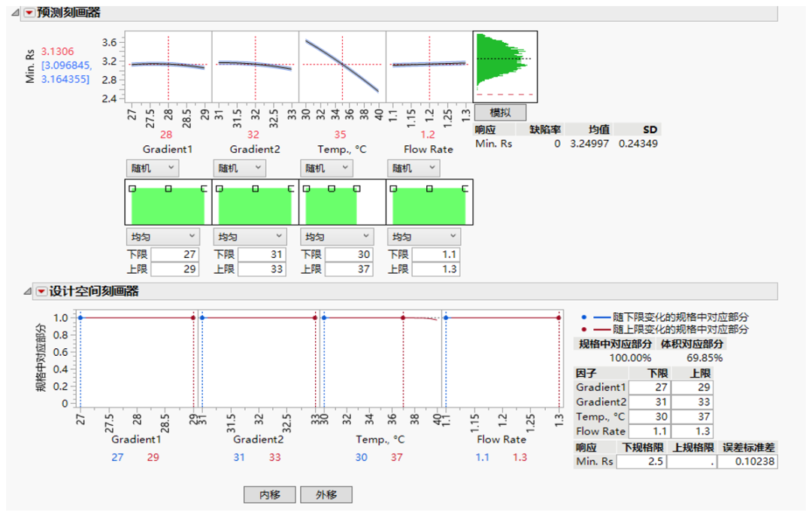812x516 pixels.
Task: Click the Gradient1 下限 cell in the 因子 table
Action: [650, 387]
